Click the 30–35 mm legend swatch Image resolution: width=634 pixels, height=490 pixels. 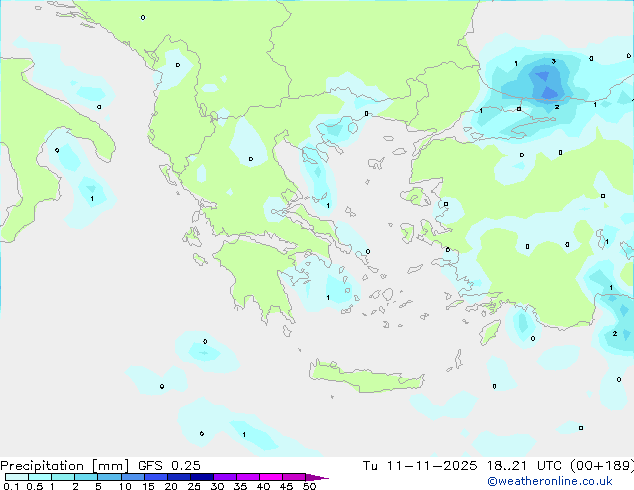(x=225, y=477)
